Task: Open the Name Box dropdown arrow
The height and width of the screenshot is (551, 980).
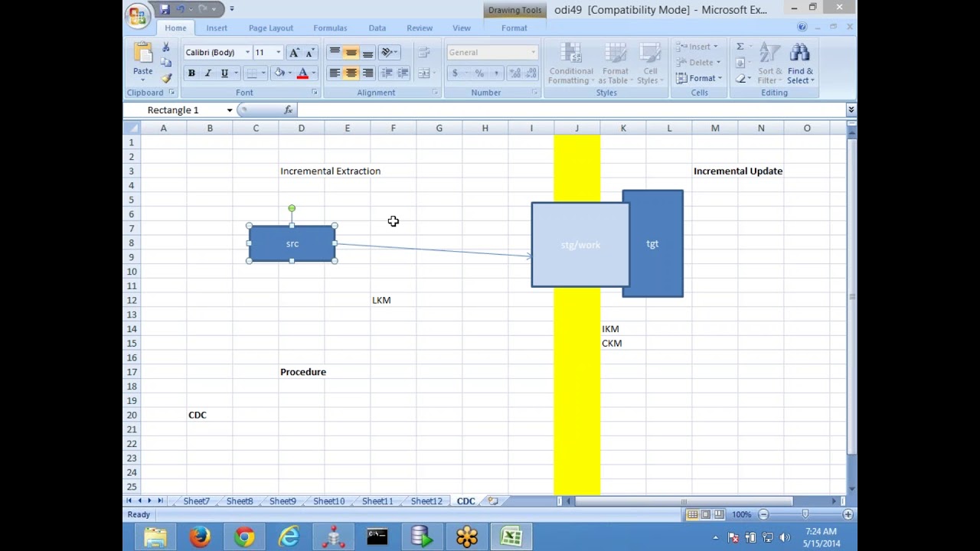Action: [229, 110]
